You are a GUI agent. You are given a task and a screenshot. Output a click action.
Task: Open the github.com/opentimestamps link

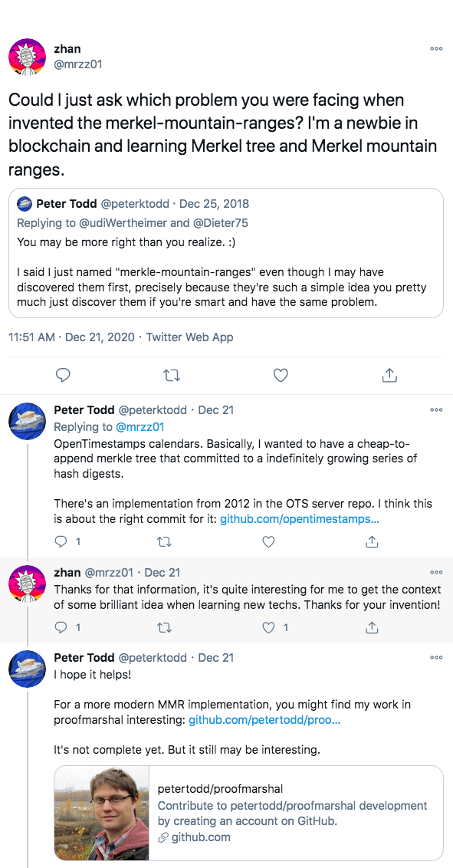tap(300, 520)
